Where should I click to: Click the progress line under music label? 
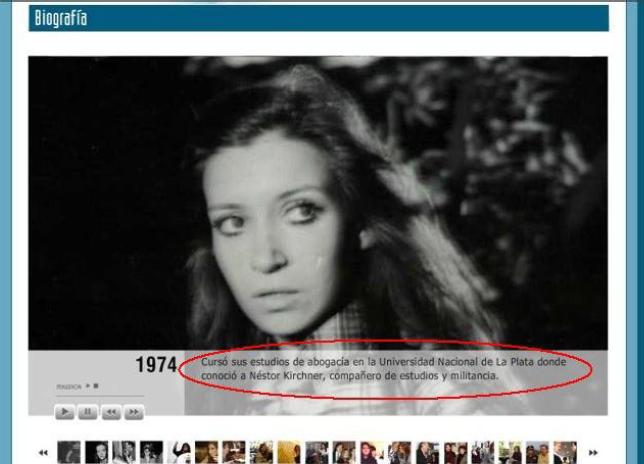[100, 395]
